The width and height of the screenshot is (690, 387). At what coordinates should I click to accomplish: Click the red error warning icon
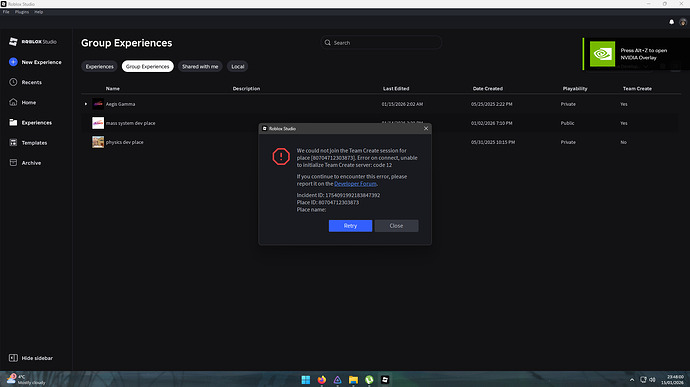tap(281, 156)
